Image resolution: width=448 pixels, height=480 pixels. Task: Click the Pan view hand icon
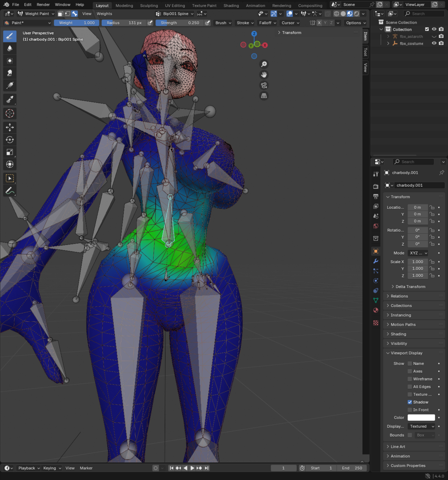tap(264, 74)
